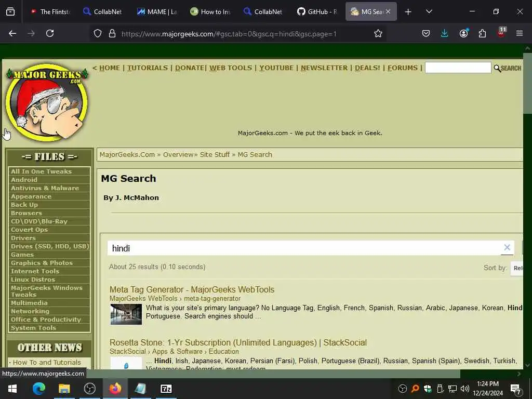532x399 pixels.
Task: Open the Firefox tracking protection shield
Action: click(98, 33)
